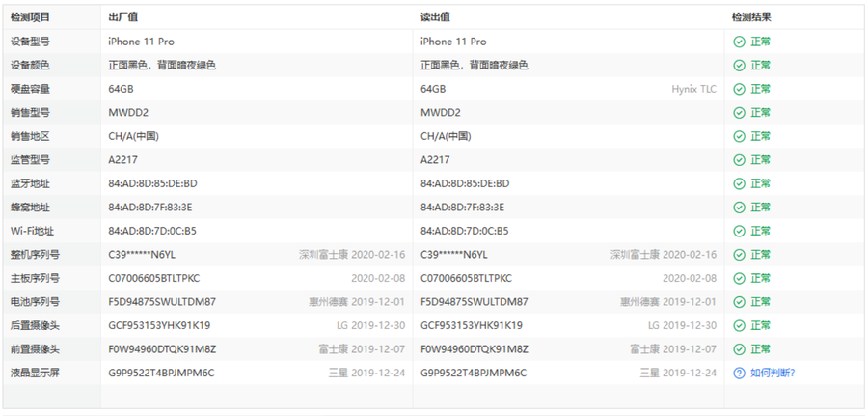Viewport: 868px width, 416px height.
Task: Click the 深圳富士康 2020-02-16 note in 出厂值 column
Action: [352, 255]
